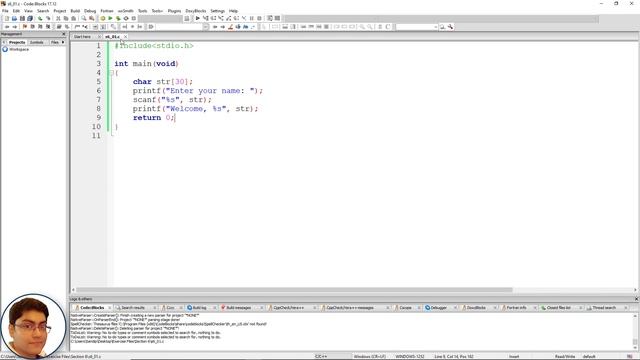This screenshot has height=360, width=640.
Task: Open the Help menu
Action: tap(233, 11)
